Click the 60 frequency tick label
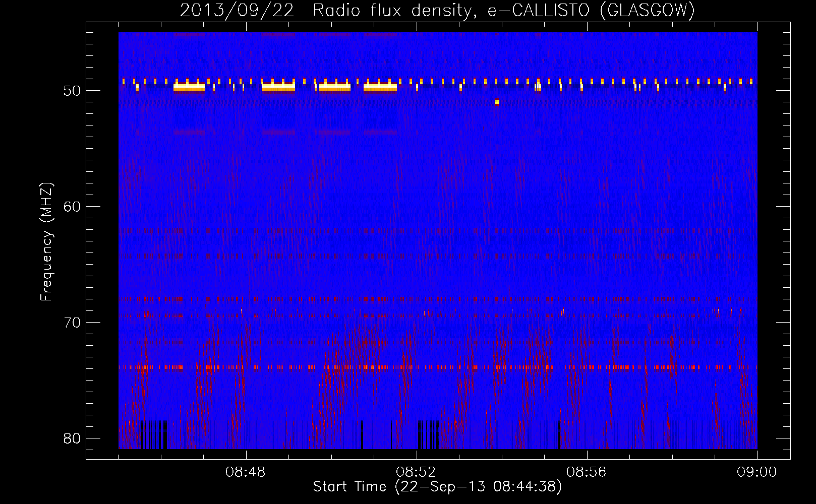The width and height of the screenshot is (816, 504). click(72, 207)
